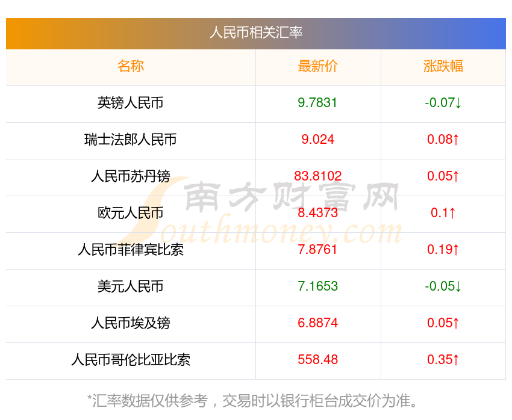Click the price 8.4373
Screen dimensions: 512x420
click(x=317, y=213)
